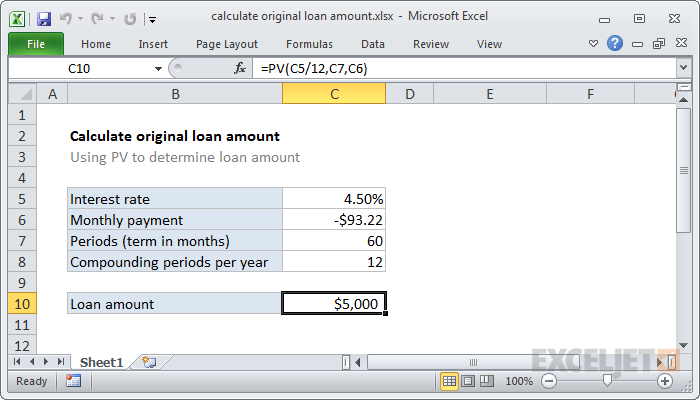Click the macro recording icon in status bar
The width and height of the screenshot is (700, 400).
click(x=73, y=381)
